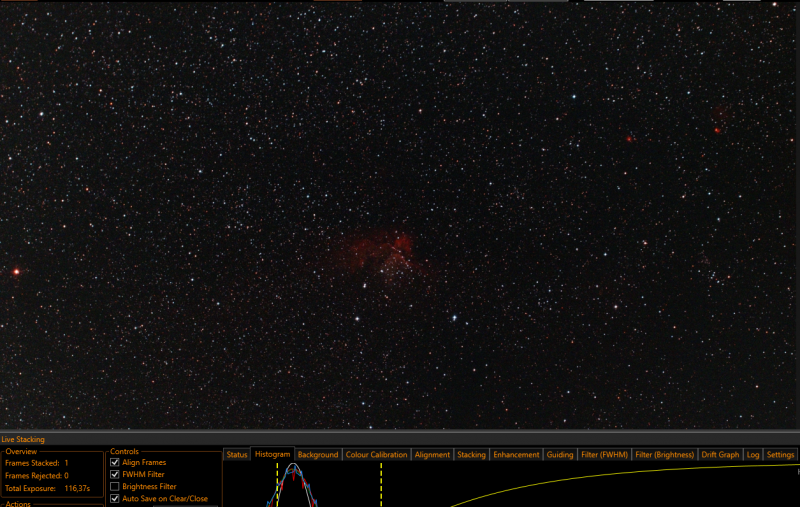Click the right yellow dashed white-level line
The height and width of the screenshot is (507, 800).
[x=381, y=485]
